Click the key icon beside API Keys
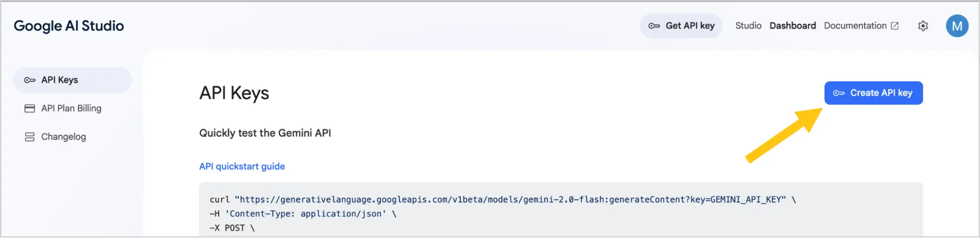The image size is (980, 238). (30, 80)
